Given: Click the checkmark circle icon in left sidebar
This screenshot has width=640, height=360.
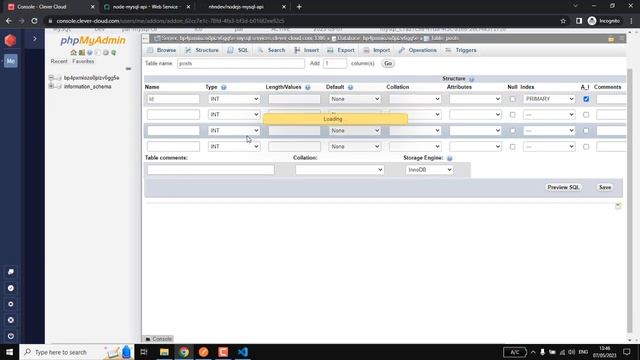Looking at the screenshot, I should click(11, 288).
